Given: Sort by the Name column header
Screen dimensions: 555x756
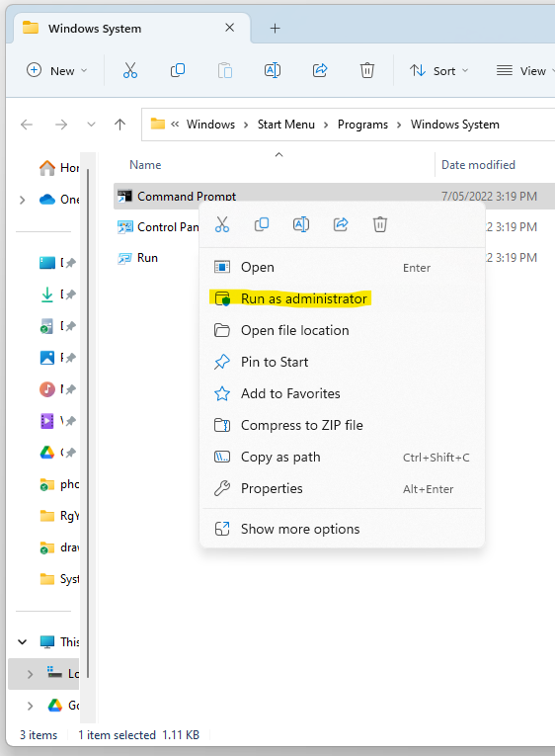Looking at the screenshot, I should [145, 165].
